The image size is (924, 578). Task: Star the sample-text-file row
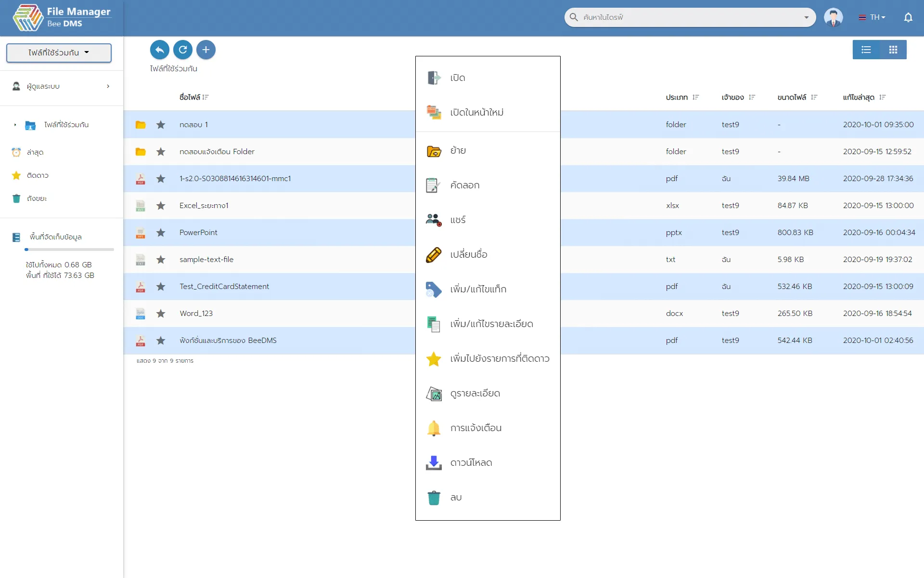pos(161,260)
